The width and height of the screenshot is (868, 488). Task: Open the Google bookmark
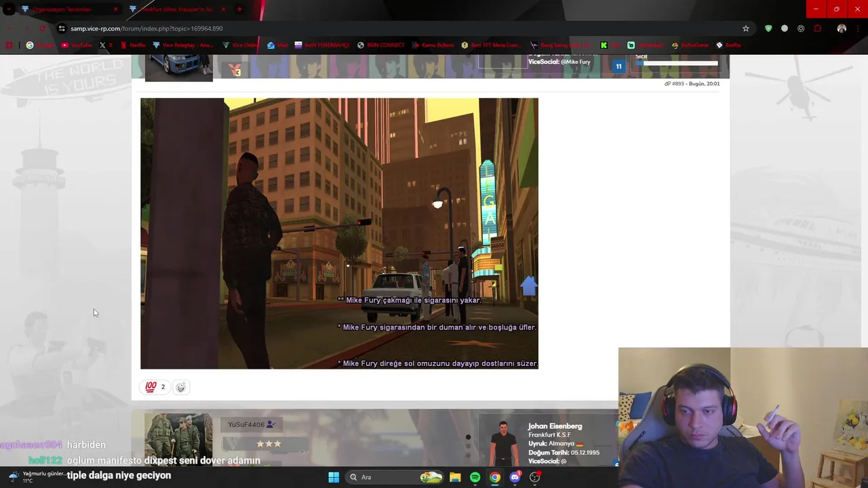(x=40, y=45)
